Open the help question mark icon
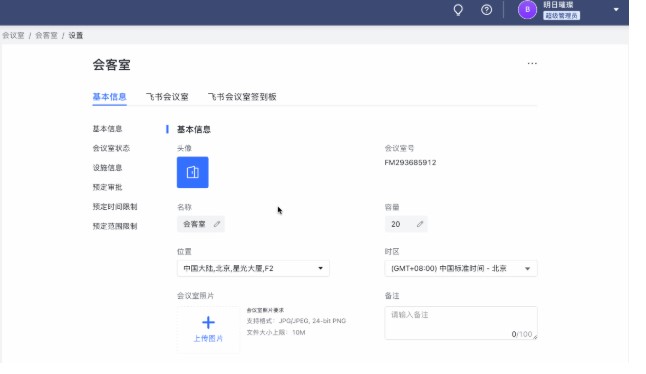The width and height of the screenshot is (646, 374). coord(487,10)
